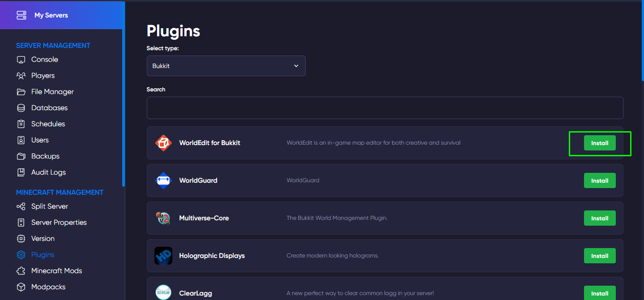
Task: Click the Server Properties document icon
Action: coord(21,223)
